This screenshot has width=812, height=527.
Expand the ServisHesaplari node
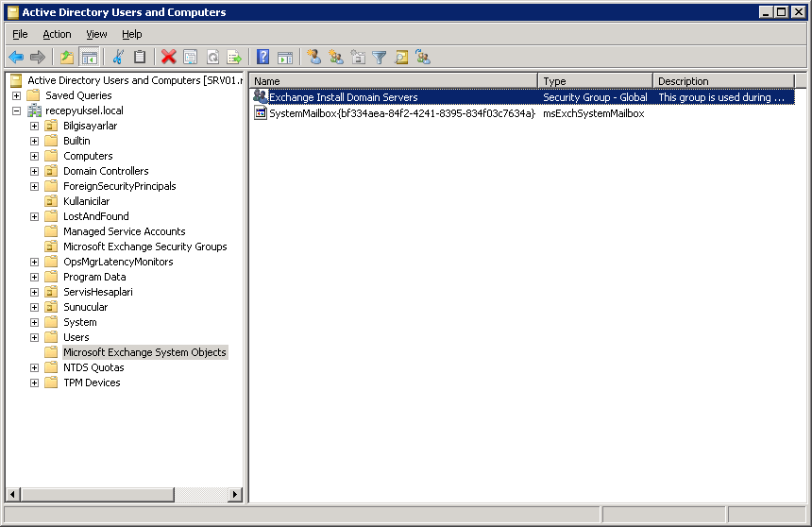(34, 292)
